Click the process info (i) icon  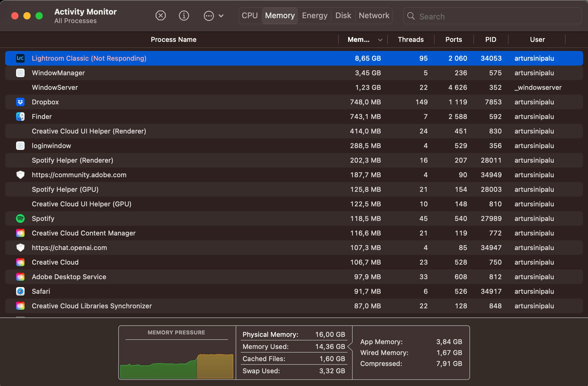point(184,15)
